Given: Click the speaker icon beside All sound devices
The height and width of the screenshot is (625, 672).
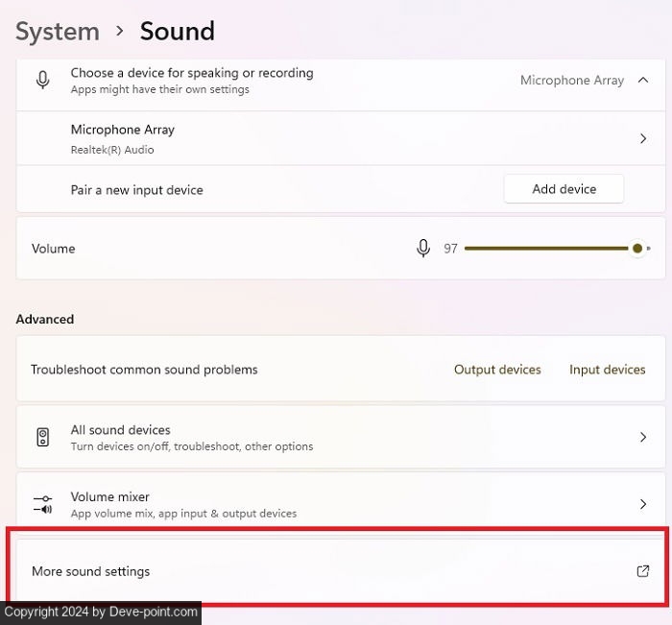Looking at the screenshot, I should point(43,438).
